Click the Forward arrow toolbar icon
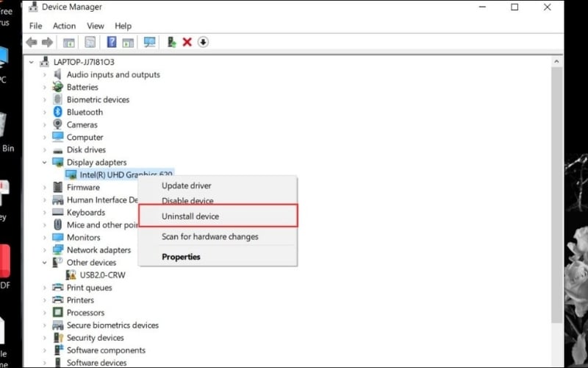The height and width of the screenshot is (368, 588). pyautogui.click(x=47, y=42)
